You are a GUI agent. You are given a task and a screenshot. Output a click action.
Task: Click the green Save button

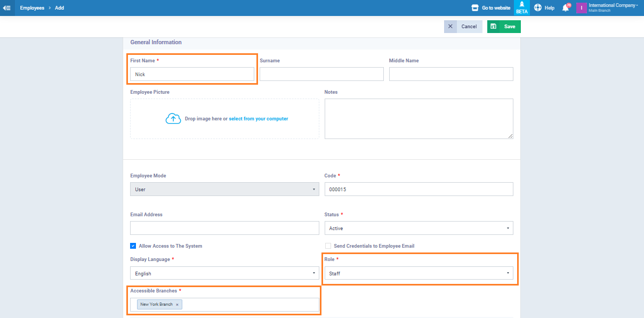coord(504,27)
